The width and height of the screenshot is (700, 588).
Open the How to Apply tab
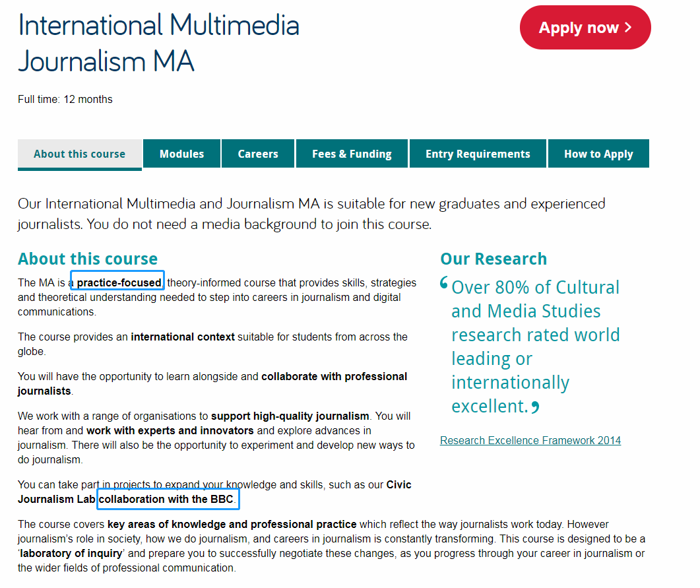pos(598,154)
